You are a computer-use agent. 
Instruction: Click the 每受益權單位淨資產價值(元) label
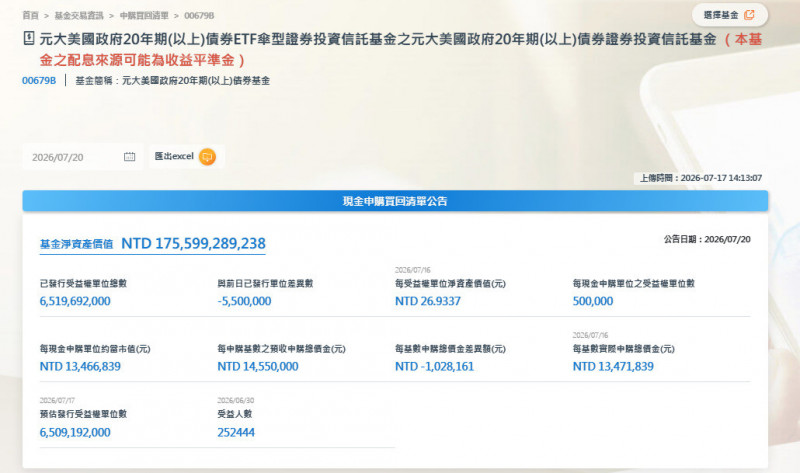coord(450,284)
